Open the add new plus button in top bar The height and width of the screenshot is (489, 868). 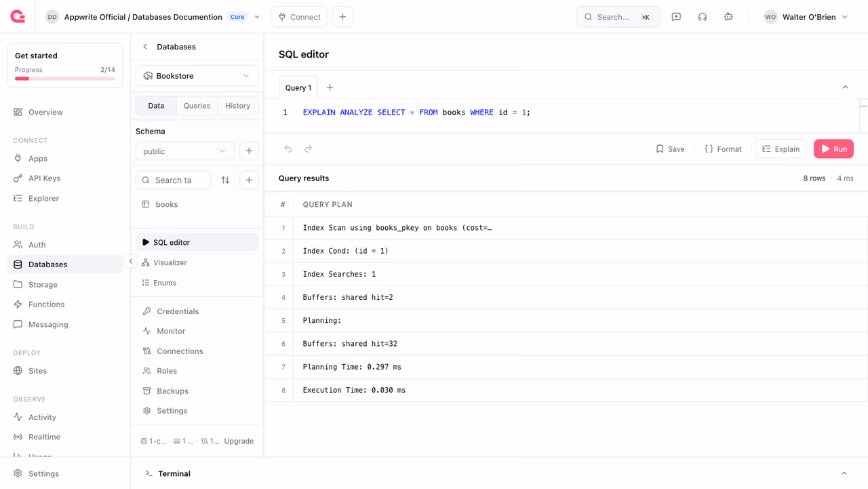coord(342,17)
